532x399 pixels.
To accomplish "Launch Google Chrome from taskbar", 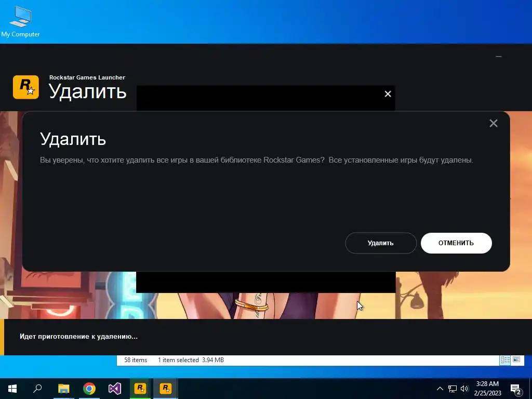I will [89, 389].
